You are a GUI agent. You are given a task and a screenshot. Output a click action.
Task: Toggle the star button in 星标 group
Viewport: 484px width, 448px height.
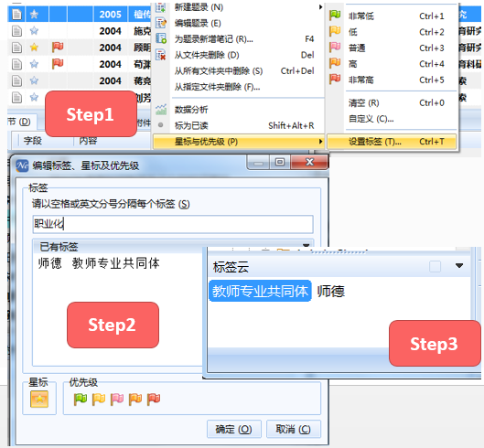pos(39,399)
